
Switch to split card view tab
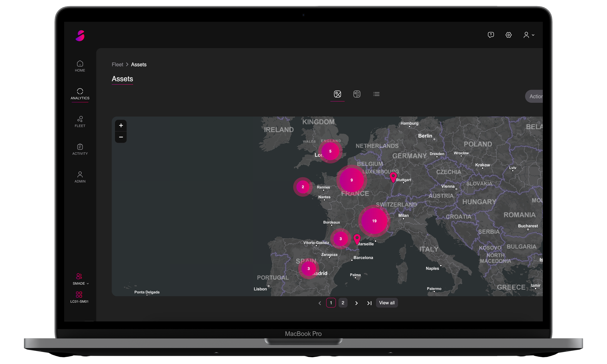tap(357, 94)
